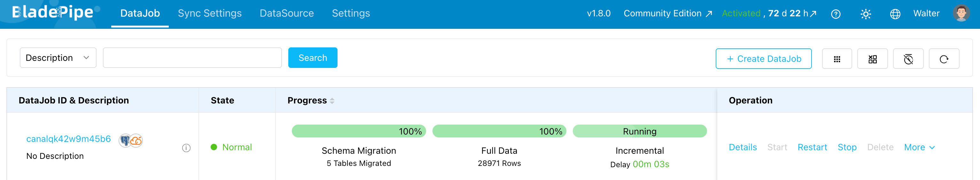This screenshot has width=980, height=180.
Task: Click the disabled timer icon button
Action: click(908, 59)
